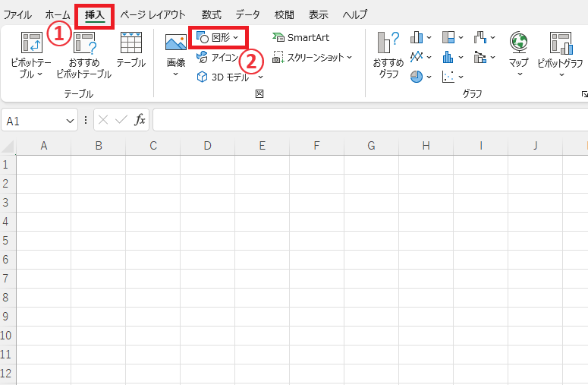Switch to the ホーム tab
Image resolution: width=588 pixels, height=385 pixels.
coord(58,14)
